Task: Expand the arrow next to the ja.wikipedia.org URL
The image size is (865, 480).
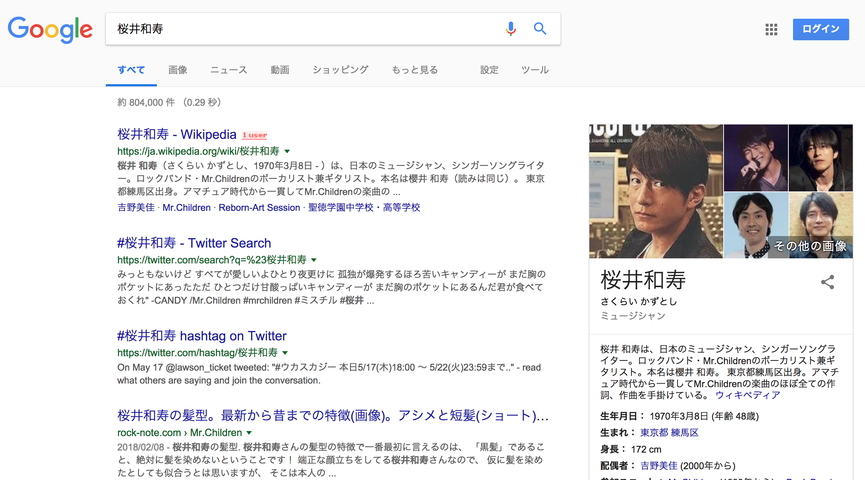Action: click(287, 151)
